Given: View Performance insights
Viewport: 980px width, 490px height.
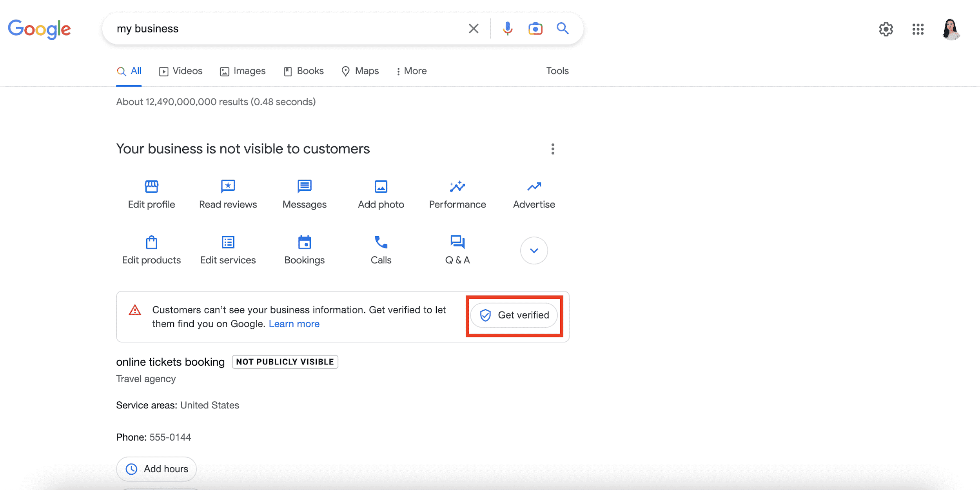Looking at the screenshot, I should click(x=457, y=195).
